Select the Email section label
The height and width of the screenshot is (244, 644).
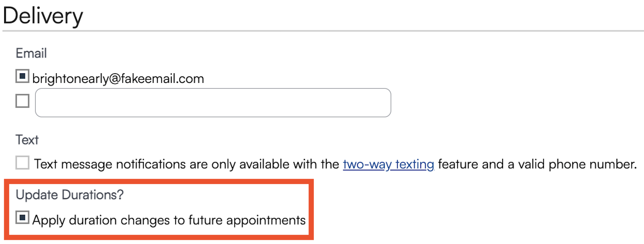tap(31, 53)
